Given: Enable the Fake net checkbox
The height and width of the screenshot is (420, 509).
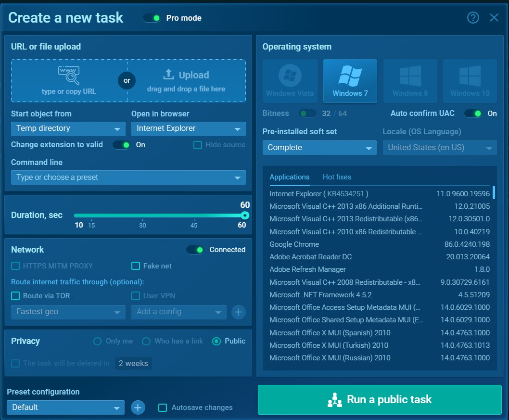Looking at the screenshot, I should (x=135, y=266).
